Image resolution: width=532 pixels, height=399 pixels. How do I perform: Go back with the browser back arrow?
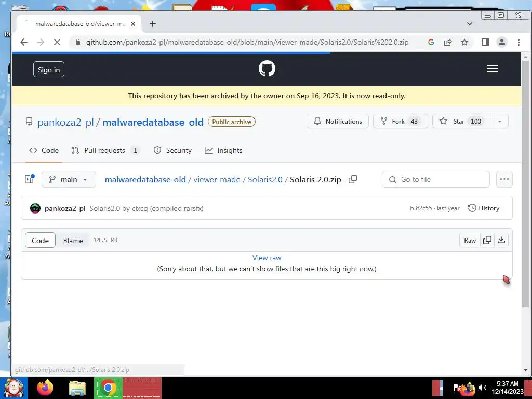point(24,42)
